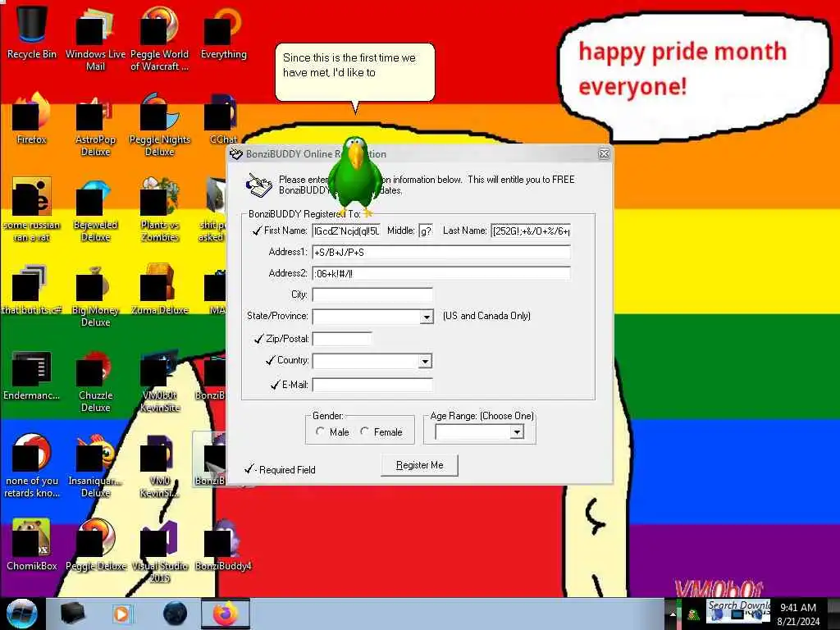Select the Zuma Deluxe desktop icon
The image size is (840, 630).
click(159, 290)
